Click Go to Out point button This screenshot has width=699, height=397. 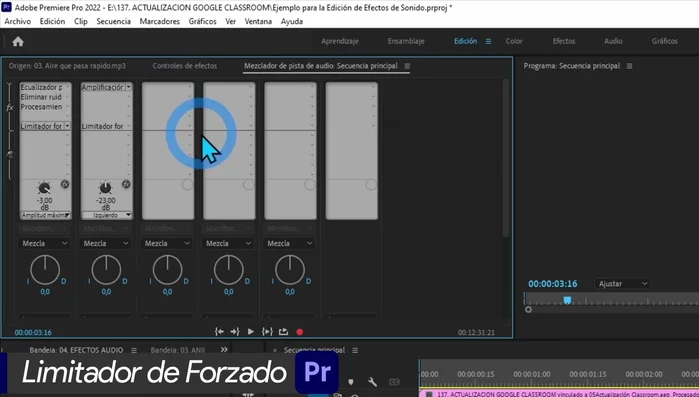235,332
